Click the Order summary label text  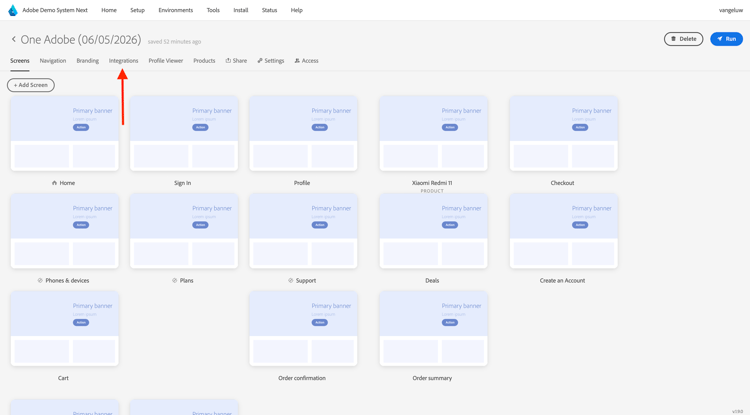[432, 378]
